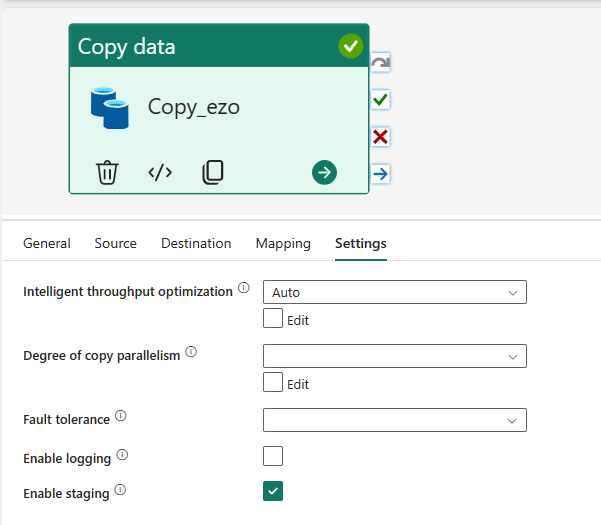Delete the Copy data activity with trash icon

(107, 172)
